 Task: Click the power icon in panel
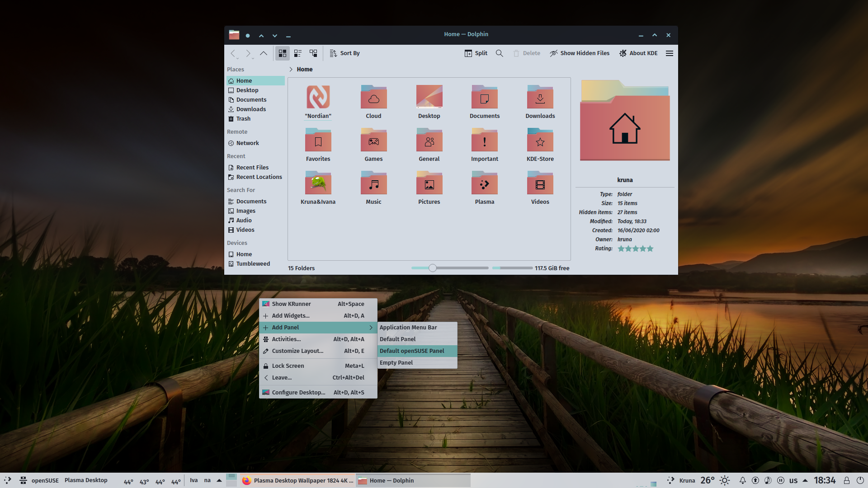tap(860, 481)
